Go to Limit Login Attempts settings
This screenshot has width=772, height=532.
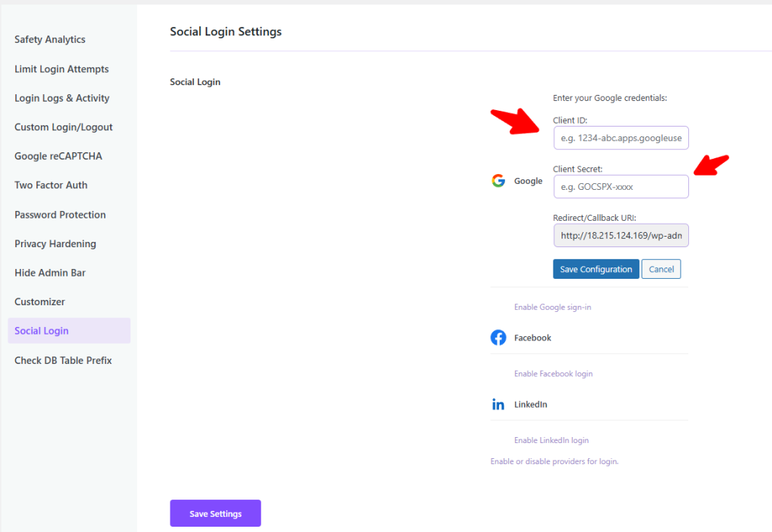[x=62, y=69]
